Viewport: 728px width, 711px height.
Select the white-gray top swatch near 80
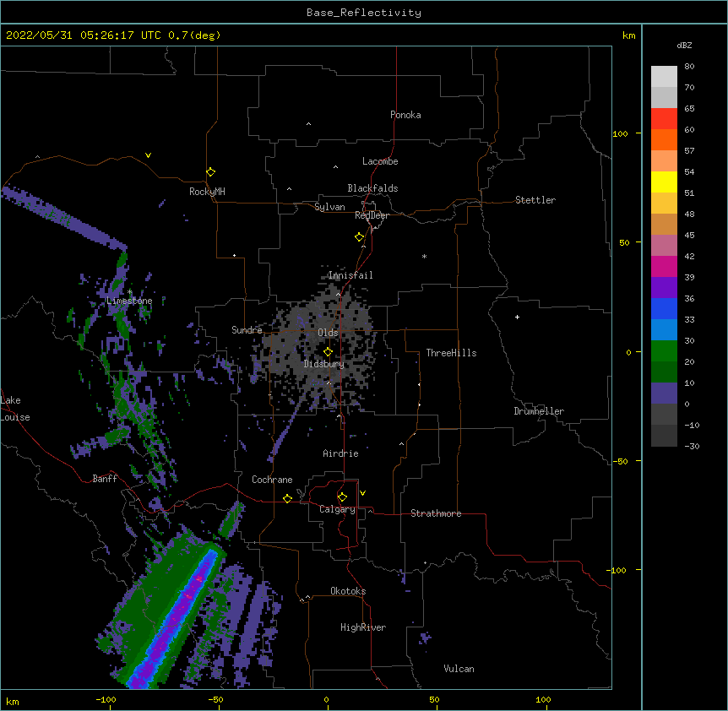click(664, 76)
